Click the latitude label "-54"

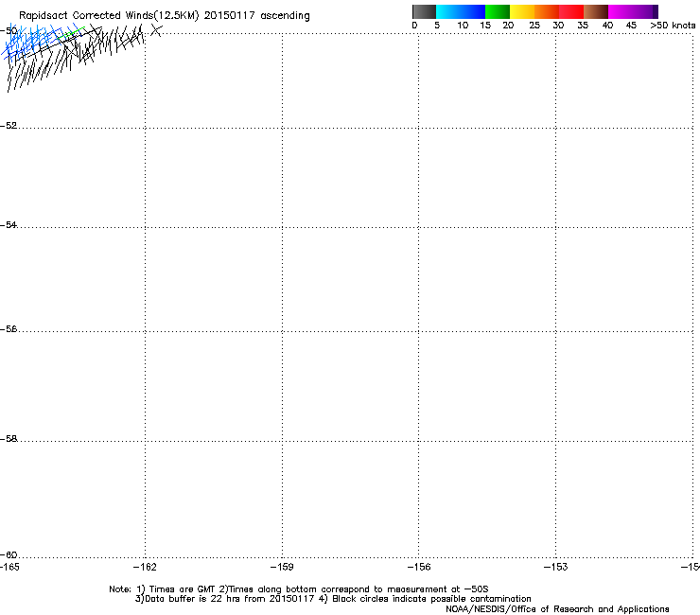pos(9,224)
